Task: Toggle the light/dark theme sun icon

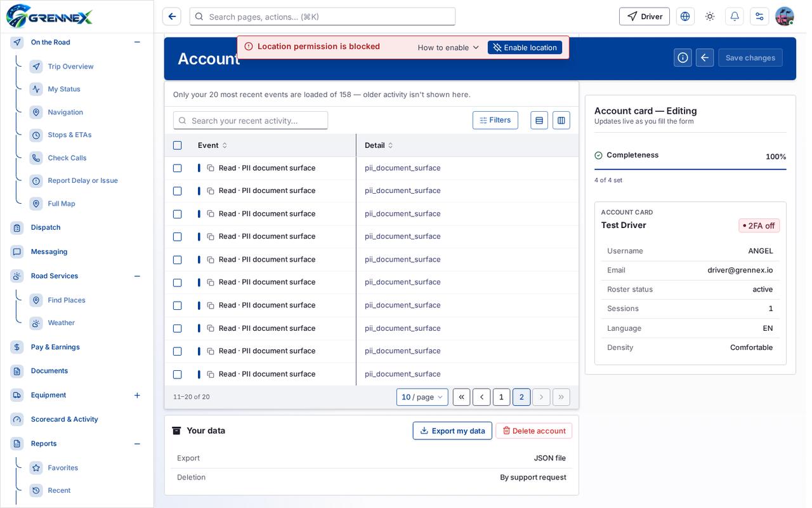Action: [x=710, y=17]
